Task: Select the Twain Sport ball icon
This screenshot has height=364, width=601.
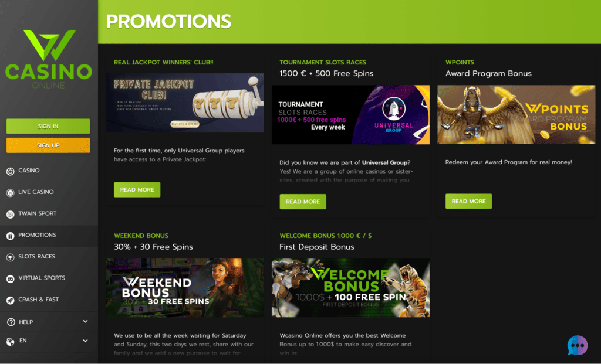Action: (11, 214)
